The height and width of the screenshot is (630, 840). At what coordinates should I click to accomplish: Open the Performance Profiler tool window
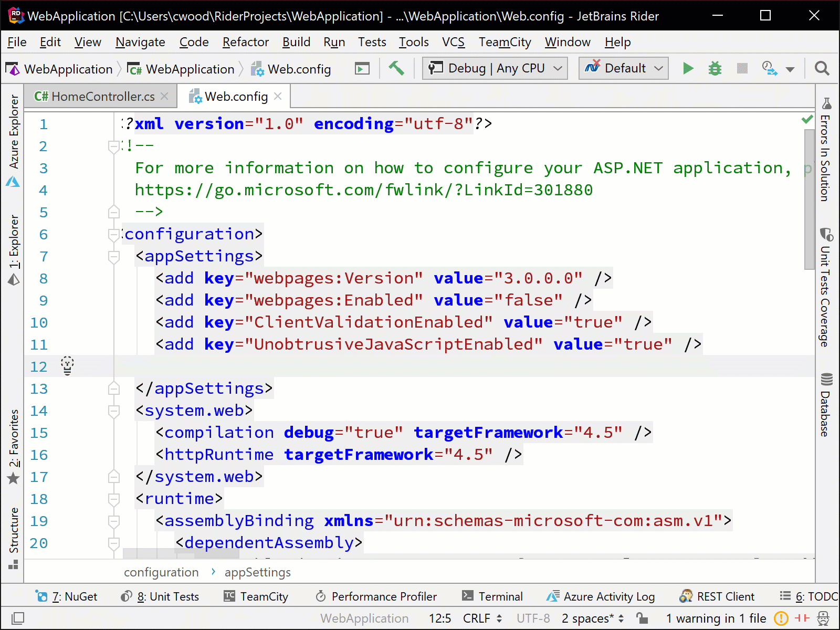pos(376,596)
